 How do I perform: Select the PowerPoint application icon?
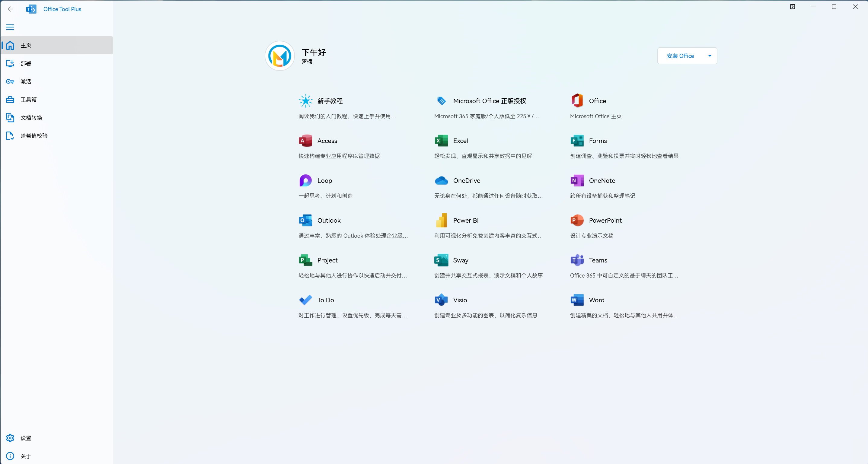pos(577,220)
